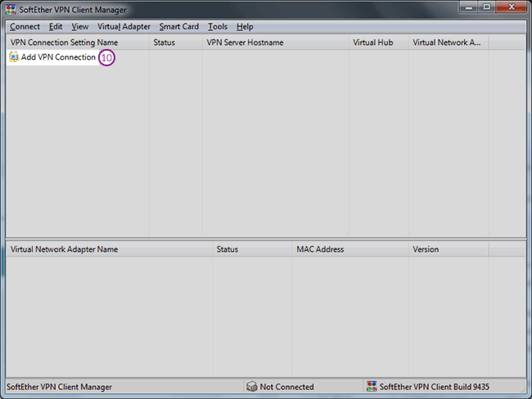Image resolution: width=532 pixels, height=399 pixels.
Task: Sort by Virtual Network A... column header
Action: pos(449,43)
